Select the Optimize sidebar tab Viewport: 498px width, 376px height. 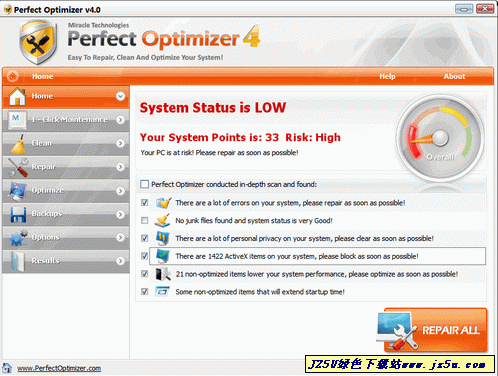point(66,191)
